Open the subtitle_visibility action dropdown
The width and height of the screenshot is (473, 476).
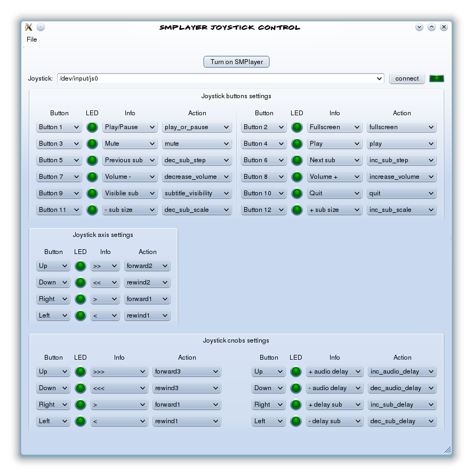pos(197,193)
